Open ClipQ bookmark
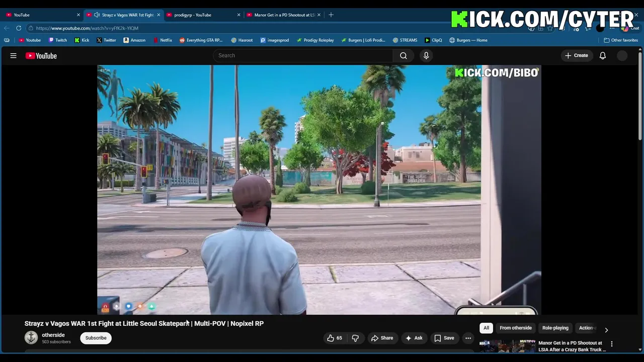 [x=433, y=40]
